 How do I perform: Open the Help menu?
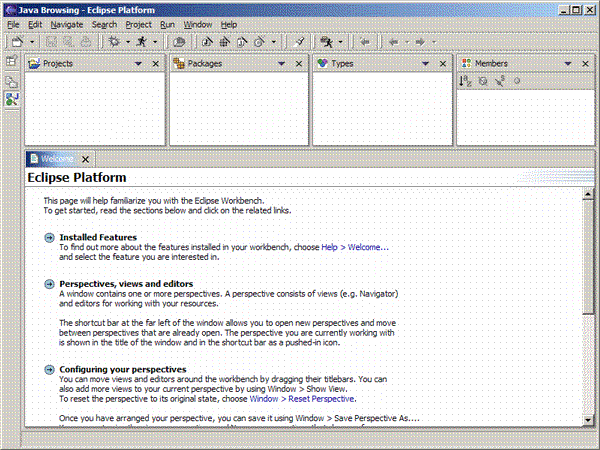pos(228,25)
